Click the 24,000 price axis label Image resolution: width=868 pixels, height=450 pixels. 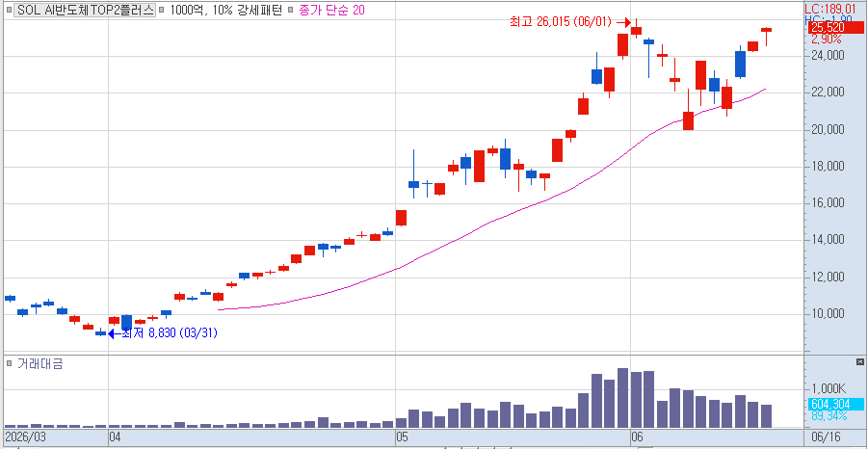(x=829, y=55)
